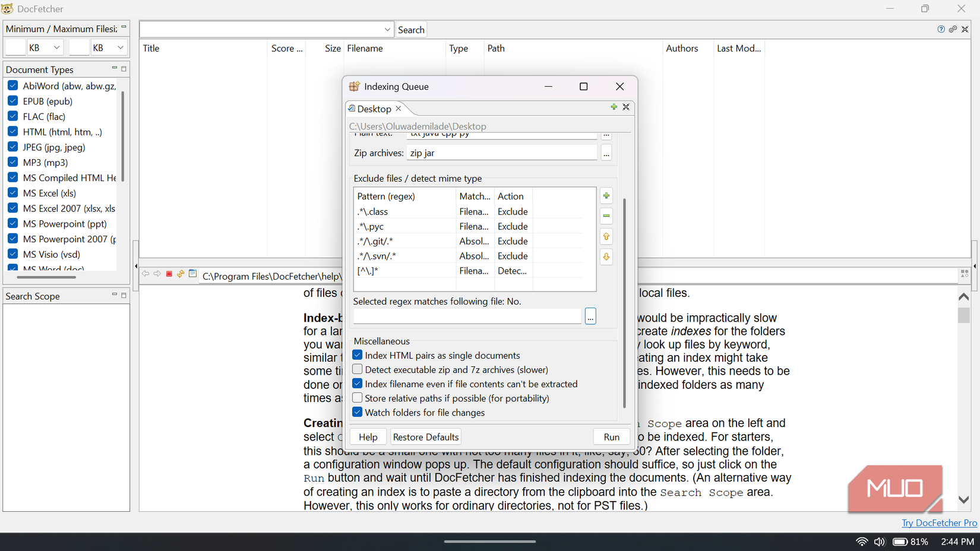Maximize the Search Scope panel
980x551 pixels.
click(124, 295)
